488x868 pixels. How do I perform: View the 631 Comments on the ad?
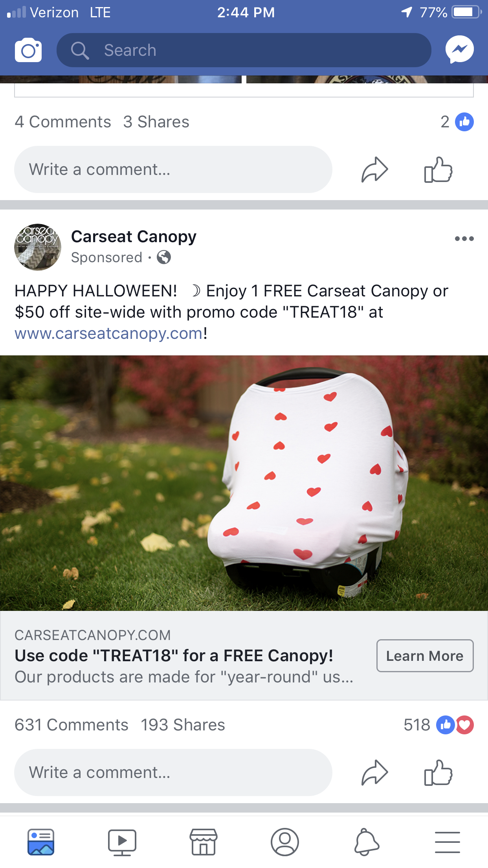coord(72,725)
